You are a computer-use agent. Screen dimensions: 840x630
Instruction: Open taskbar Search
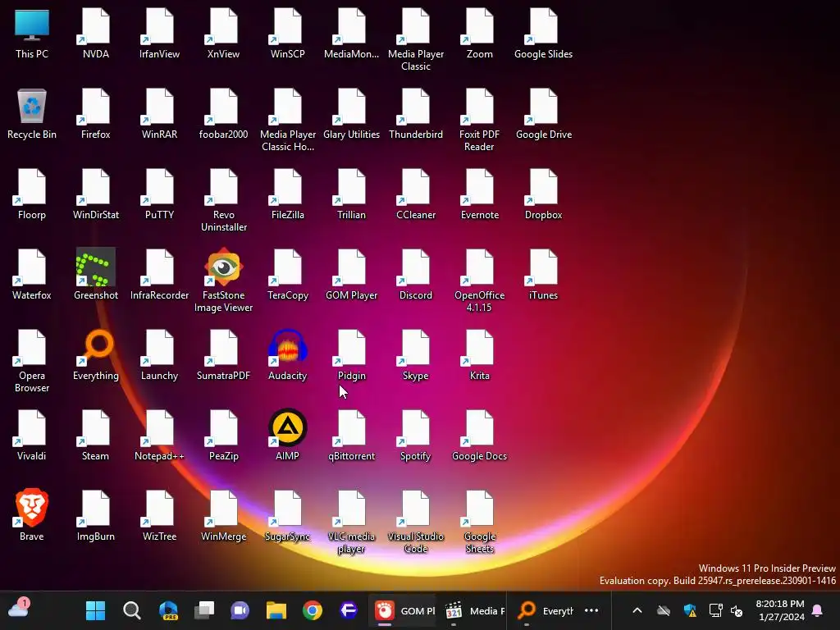132,610
